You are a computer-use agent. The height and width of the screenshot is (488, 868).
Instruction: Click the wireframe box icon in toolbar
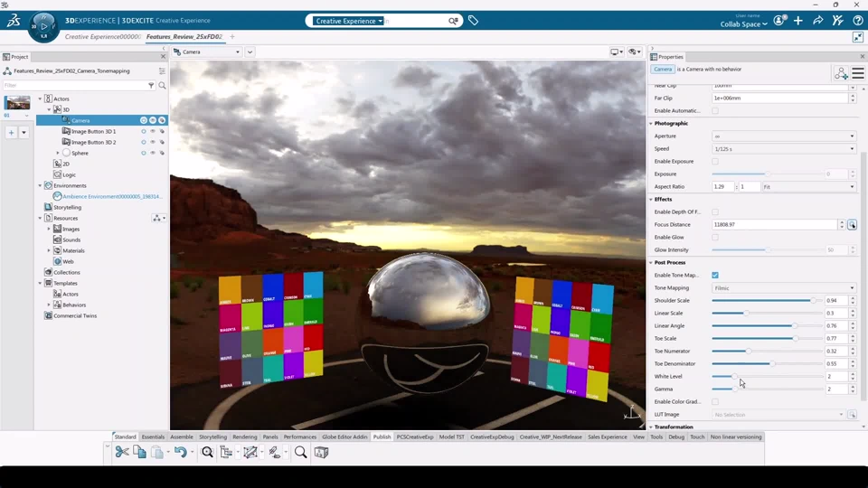pos(250,452)
